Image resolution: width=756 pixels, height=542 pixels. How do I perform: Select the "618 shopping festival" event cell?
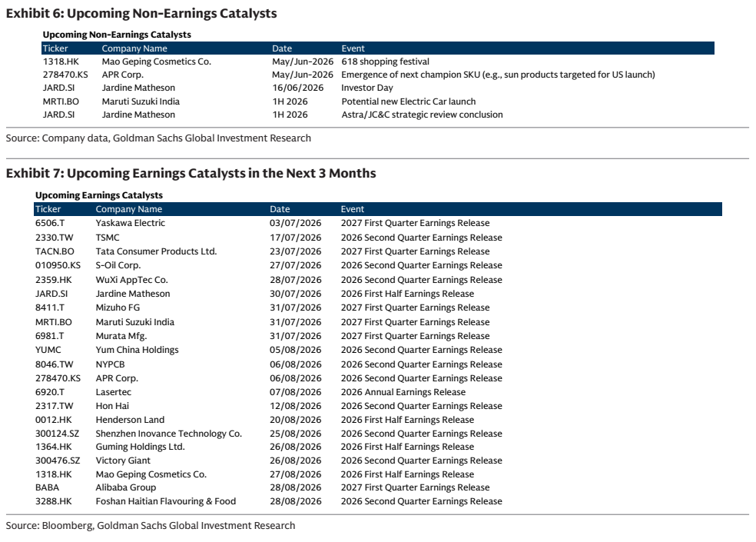pyautogui.click(x=385, y=62)
